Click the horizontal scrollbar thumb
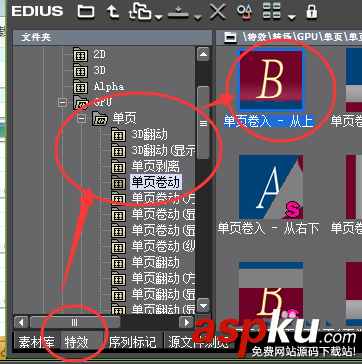362x364 pixels. point(75,322)
